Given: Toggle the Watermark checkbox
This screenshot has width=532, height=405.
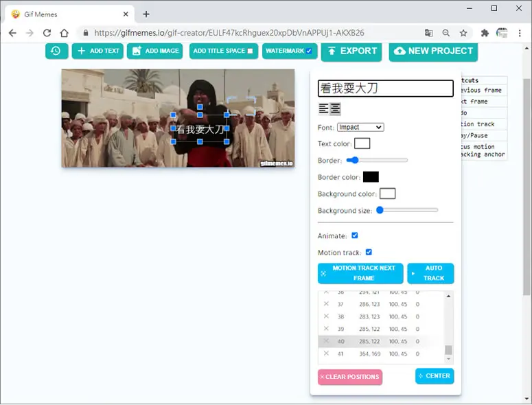Looking at the screenshot, I should (x=309, y=51).
